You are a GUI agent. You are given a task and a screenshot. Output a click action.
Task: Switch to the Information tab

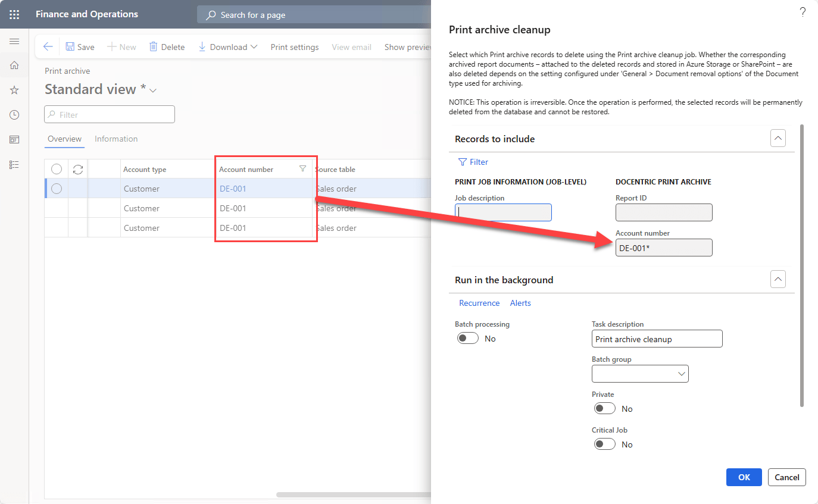(x=116, y=139)
